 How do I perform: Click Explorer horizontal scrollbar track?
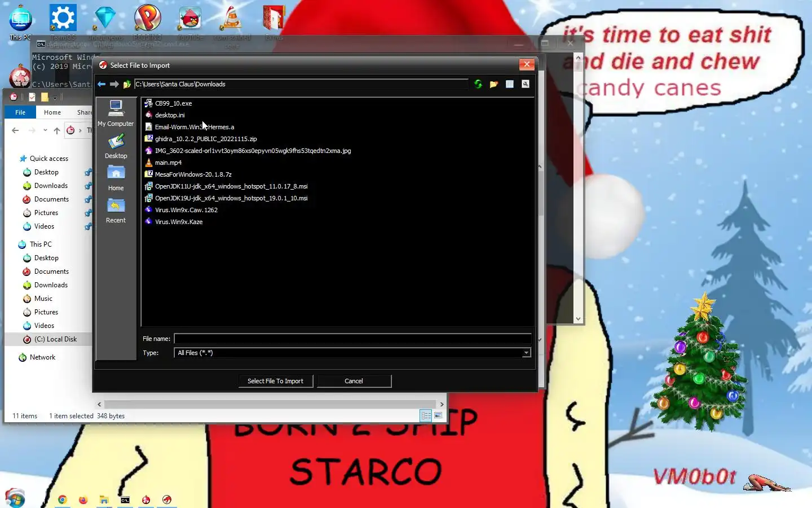[270, 404]
